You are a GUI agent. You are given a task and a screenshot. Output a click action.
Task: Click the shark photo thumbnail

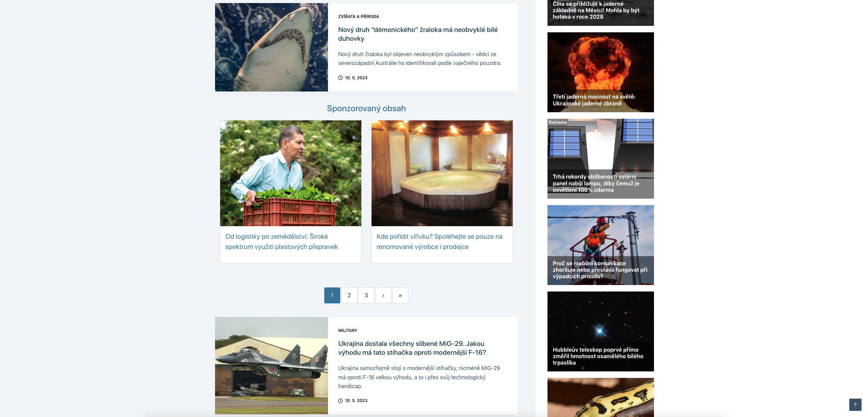coord(272,47)
